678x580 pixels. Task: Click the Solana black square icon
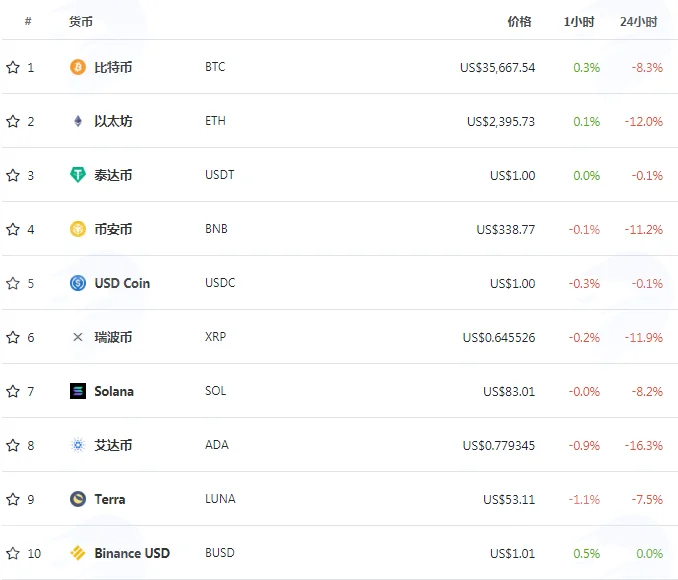click(78, 391)
